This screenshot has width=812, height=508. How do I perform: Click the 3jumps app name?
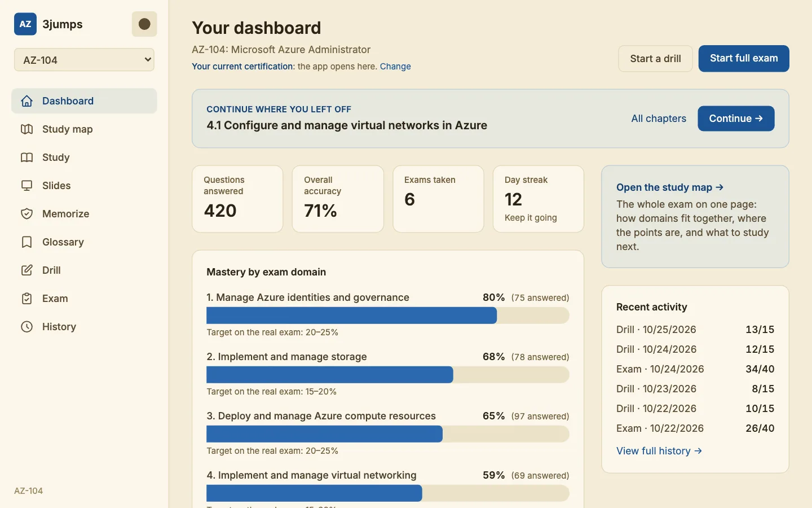tap(63, 24)
